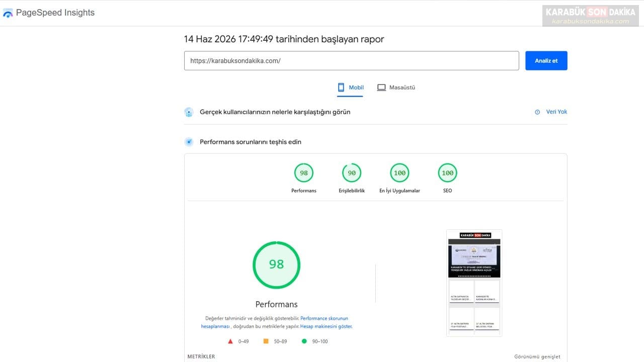
Task: Select the En İyi Uygulamalar score gauge
Action: point(399,173)
